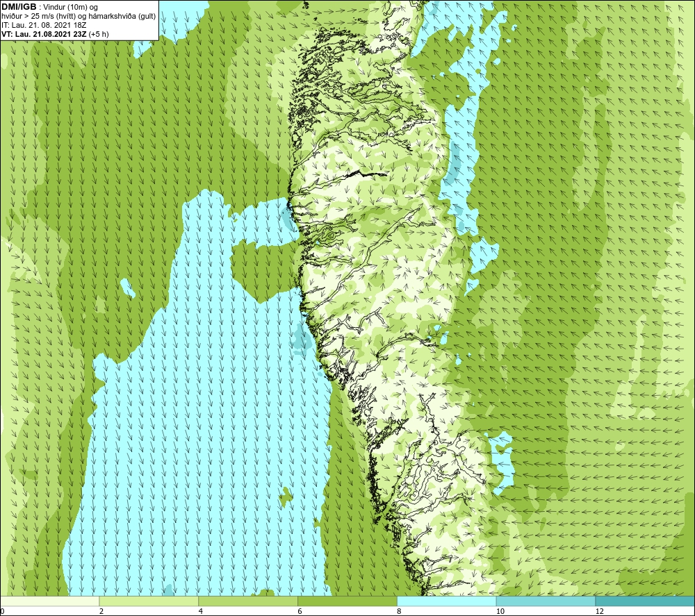Click the legend value label '8'
Image resolution: width=695 pixels, height=616 pixels.
point(399,611)
